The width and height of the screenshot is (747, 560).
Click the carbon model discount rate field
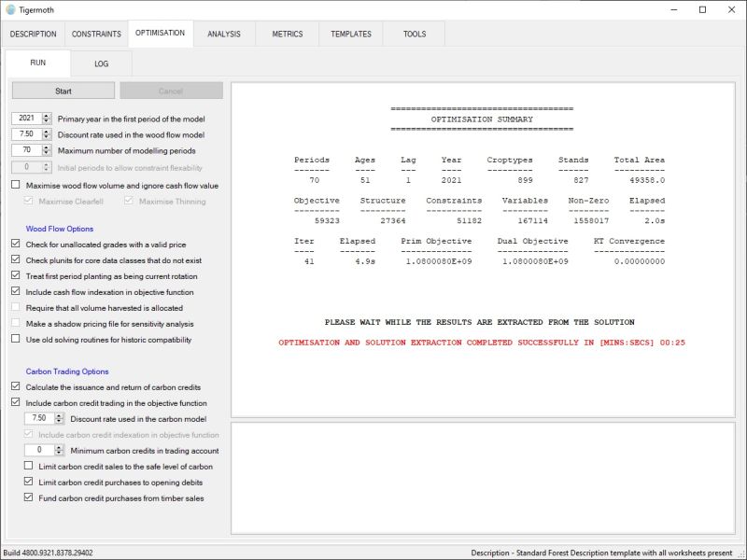tap(39, 418)
